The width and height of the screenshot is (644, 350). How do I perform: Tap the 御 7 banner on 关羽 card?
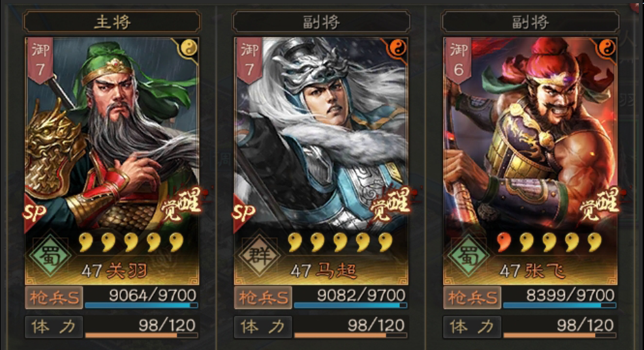pos(40,60)
